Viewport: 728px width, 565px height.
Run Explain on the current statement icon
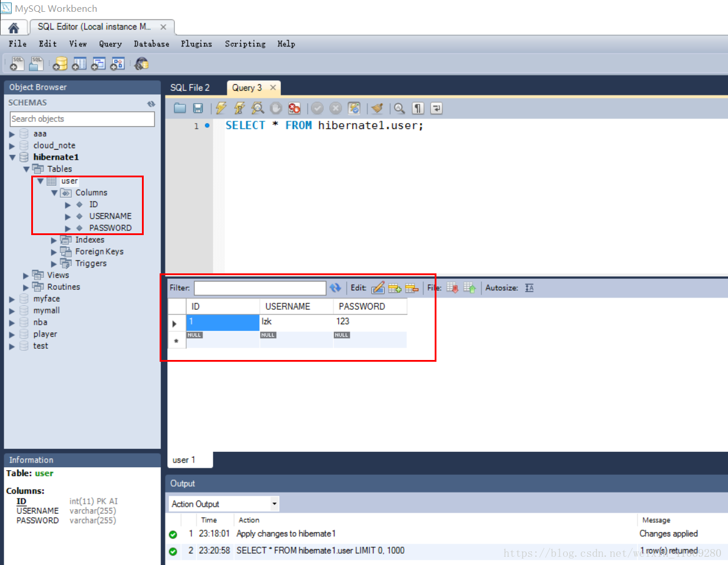[257, 108]
